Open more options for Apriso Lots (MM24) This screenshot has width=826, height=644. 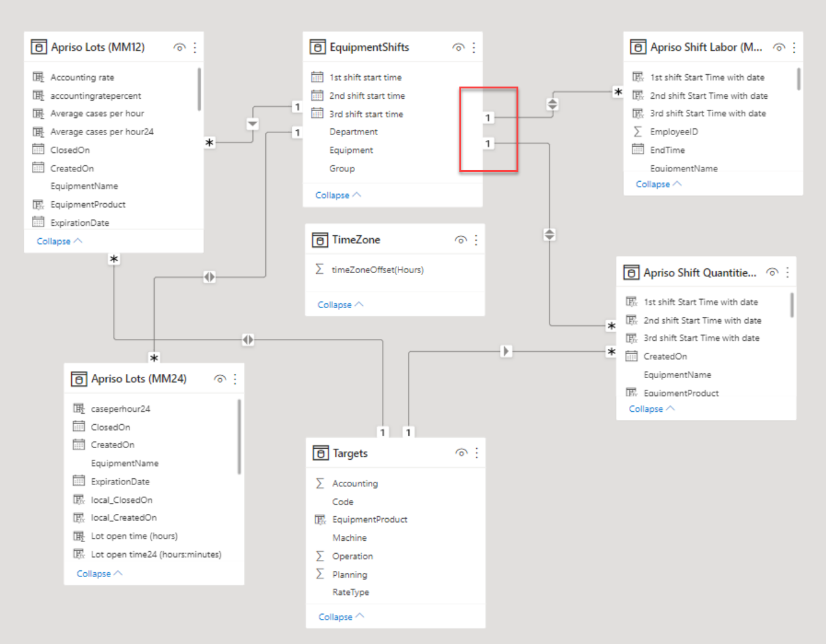pyautogui.click(x=235, y=379)
